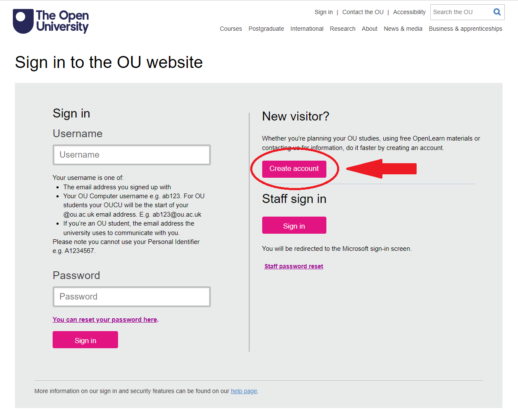
Task: Open the help page link at bottom
Action: point(244,391)
